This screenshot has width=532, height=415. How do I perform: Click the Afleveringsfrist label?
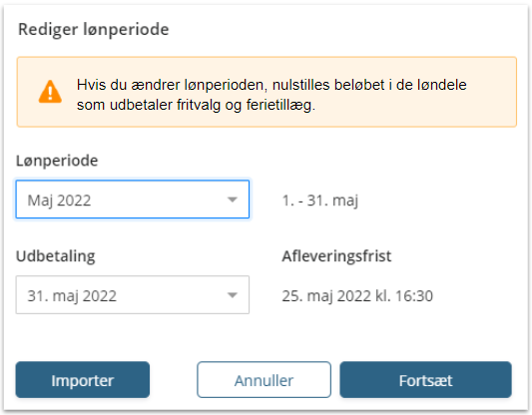(336, 256)
